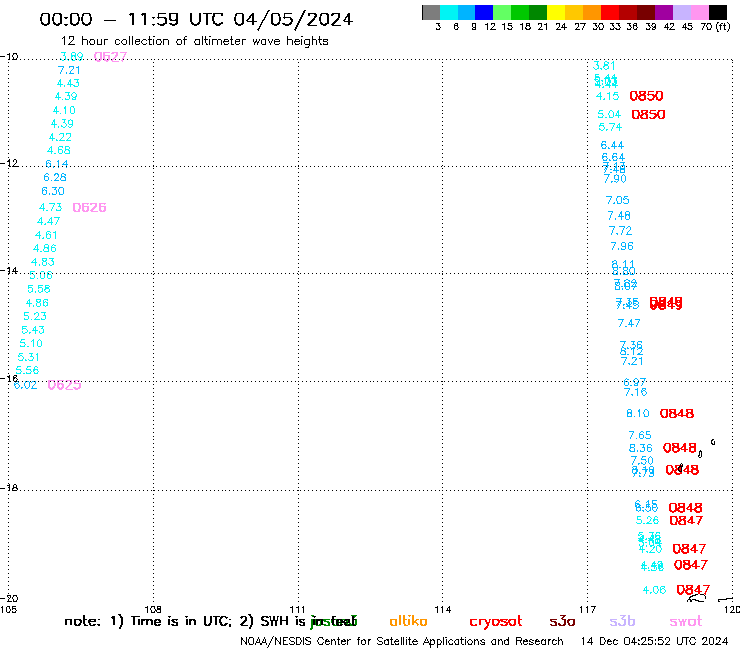The height and width of the screenshot is (650, 740).
Task: Pick the bright red swatch in the color scale
Action: (610, 12)
